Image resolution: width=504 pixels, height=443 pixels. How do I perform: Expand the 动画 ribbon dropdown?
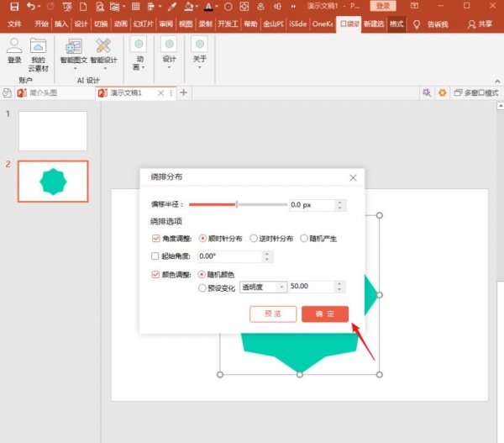coord(139,63)
